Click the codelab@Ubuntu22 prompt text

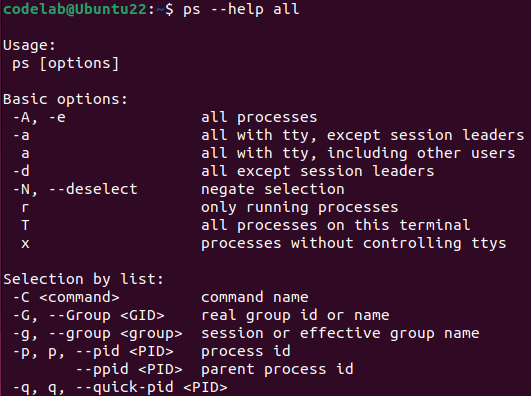click(x=75, y=8)
